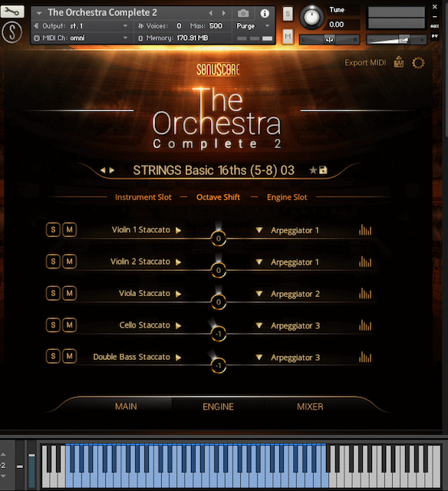448x491 pixels.
Task: Toggle the PV button in header
Action: click(x=434, y=36)
